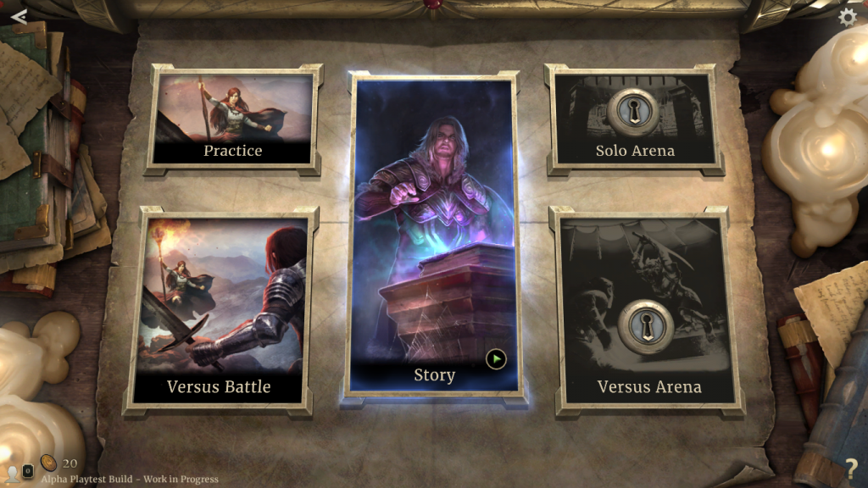The height and width of the screenshot is (488, 868).
Task: Click the Versus Battle title label
Action: point(219,386)
